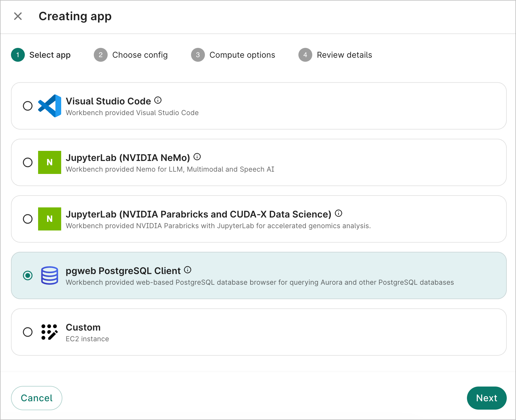This screenshot has width=516, height=420.
Task: Click the pgweb database icon
Action: click(50, 275)
